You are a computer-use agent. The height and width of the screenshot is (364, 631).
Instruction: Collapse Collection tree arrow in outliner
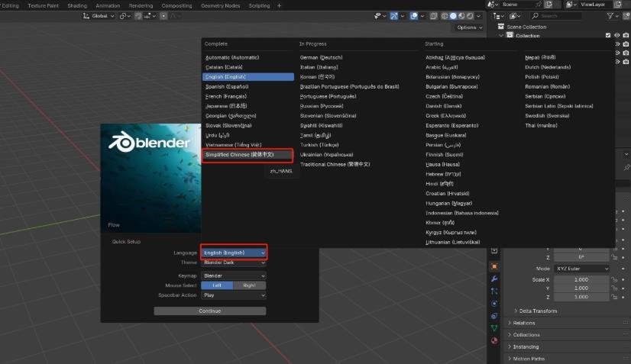[501, 35]
